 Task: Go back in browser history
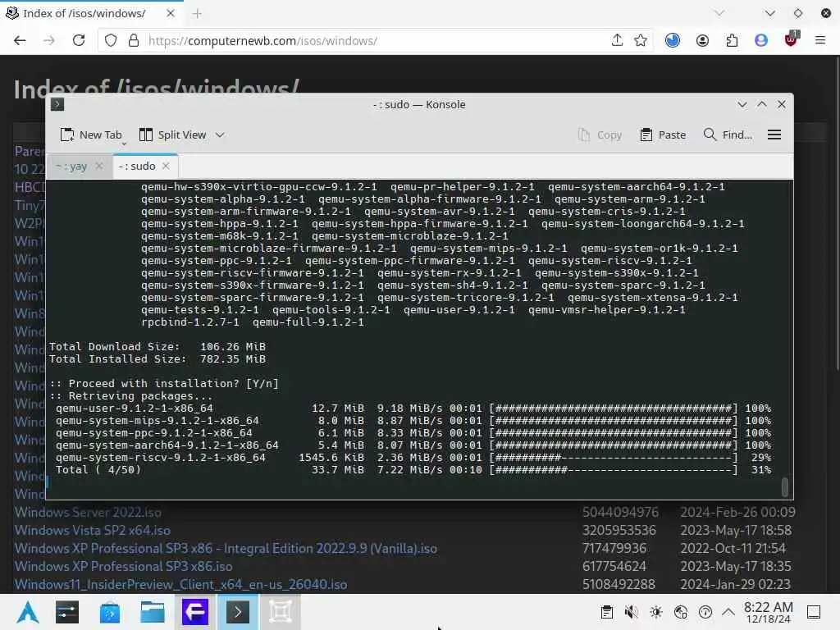point(20,41)
